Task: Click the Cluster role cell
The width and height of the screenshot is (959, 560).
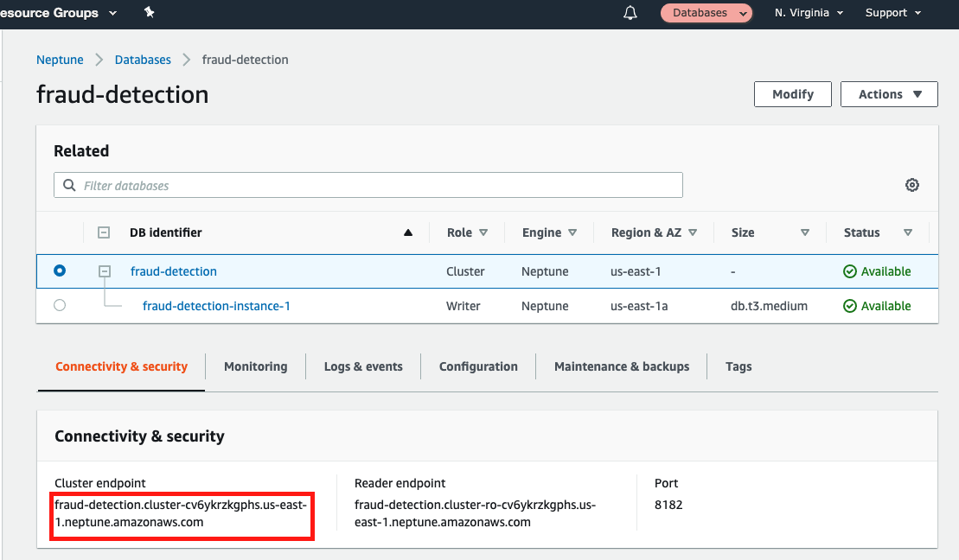Action: coord(465,271)
